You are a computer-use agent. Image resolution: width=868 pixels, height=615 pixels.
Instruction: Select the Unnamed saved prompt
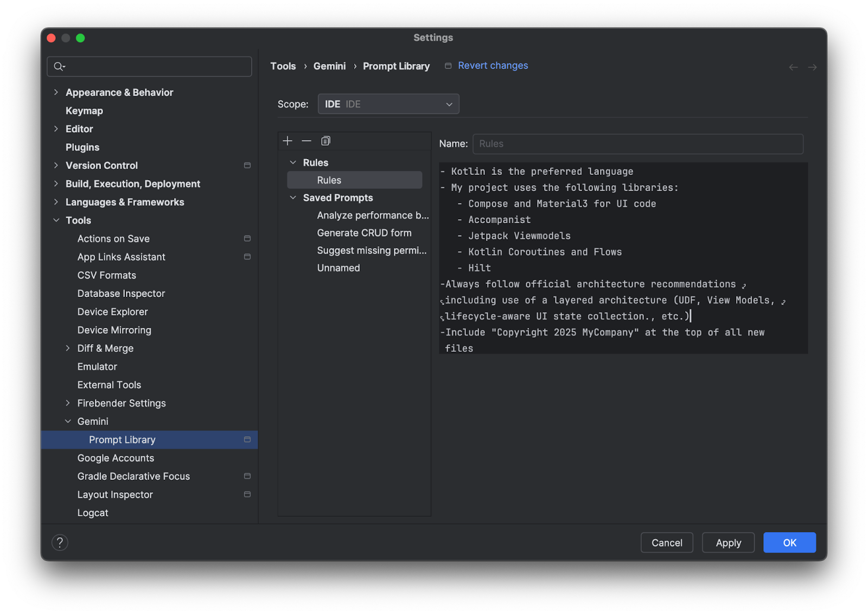[x=338, y=268]
